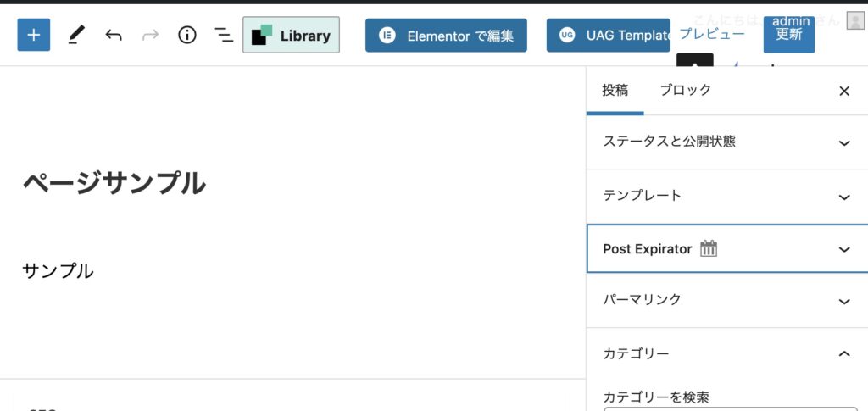Open the List View icon
Screen dimensions: 868x411
[224, 35]
